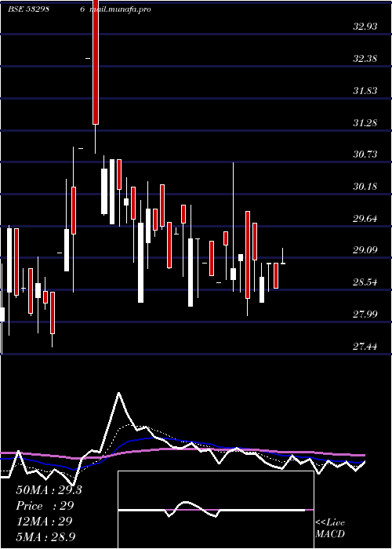Click inside the MACD inset chart

[x=216, y=510]
